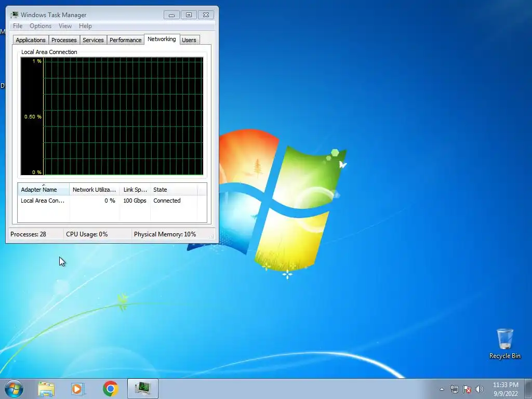Viewport: 532px width, 399px height.
Task: Open the Windows Start menu orb
Action: (14, 389)
